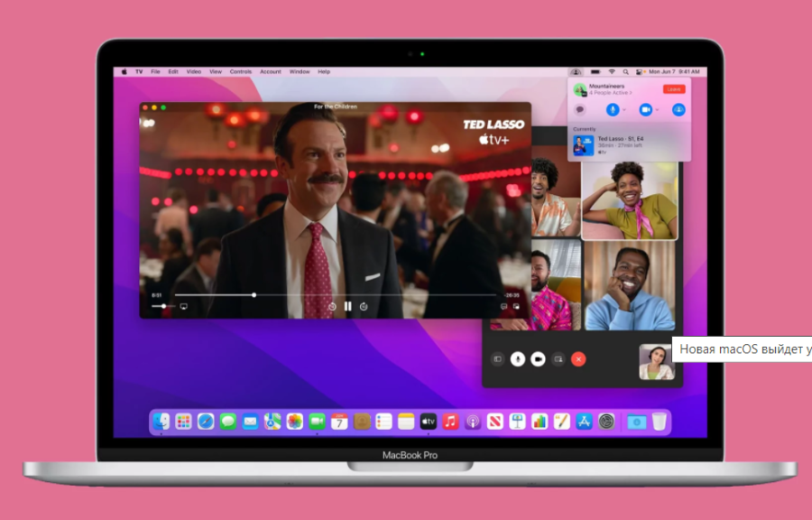Open the Controls menu in menu bar

click(x=240, y=71)
